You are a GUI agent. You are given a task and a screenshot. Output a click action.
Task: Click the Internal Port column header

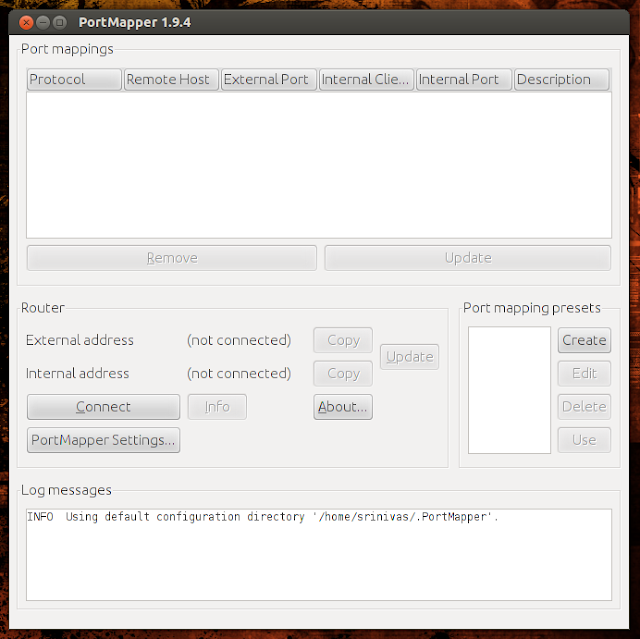pyautogui.click(x=464, y=79)
